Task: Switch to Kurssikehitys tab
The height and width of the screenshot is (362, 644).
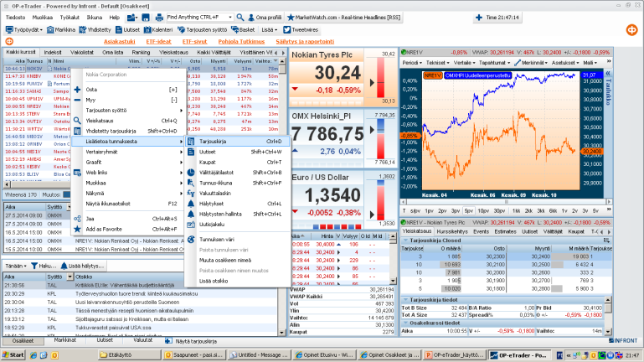Action: [x=451, y=232]
